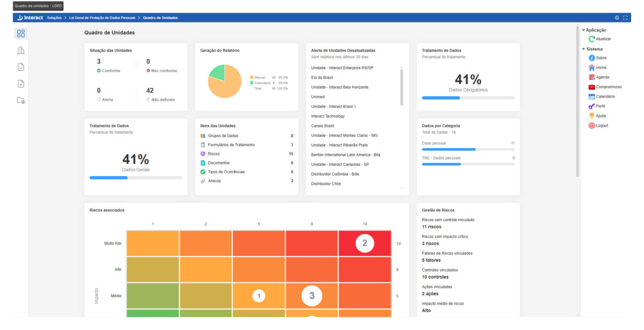Click the Dados Obrigatórios progress bar
Viewport: 644px width, 330px height.
pyautogui.click(x=468, y=98)
